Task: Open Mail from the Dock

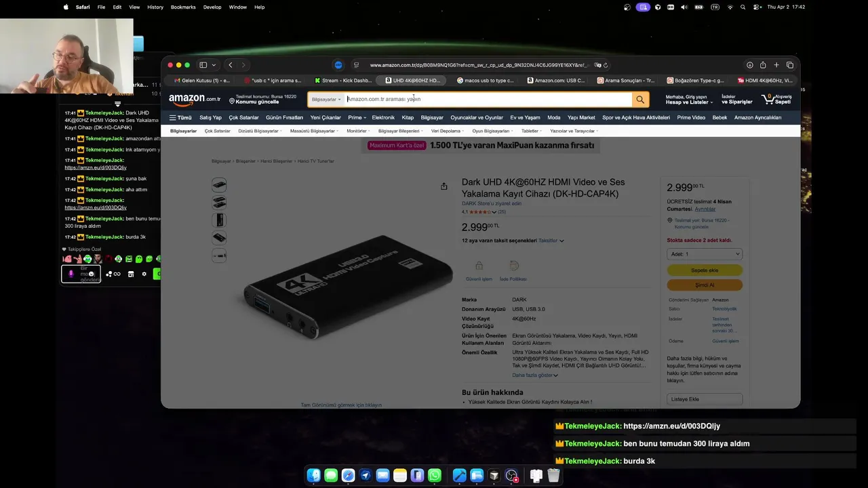Action: point(382,476)
